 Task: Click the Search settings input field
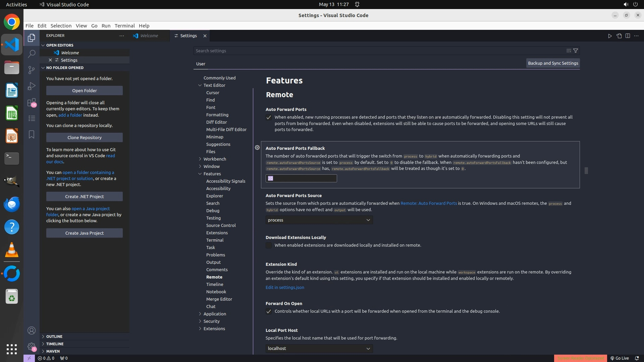pos(379,51)
